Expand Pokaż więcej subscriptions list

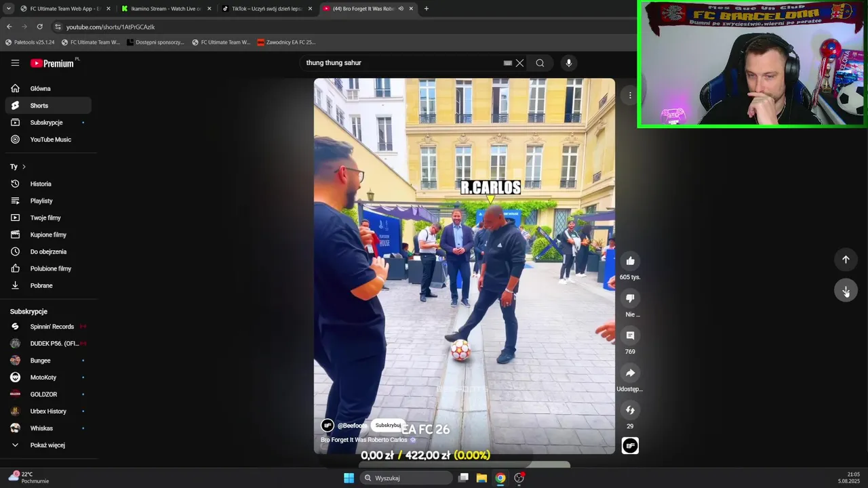click(x=48, y=445)
